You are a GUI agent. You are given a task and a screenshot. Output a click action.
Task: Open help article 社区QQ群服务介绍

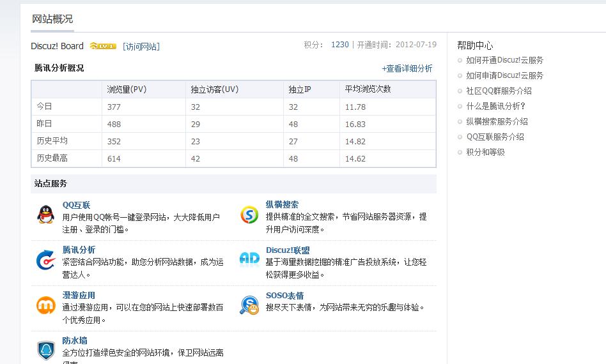pyautogui.click(x=499, y=91)
